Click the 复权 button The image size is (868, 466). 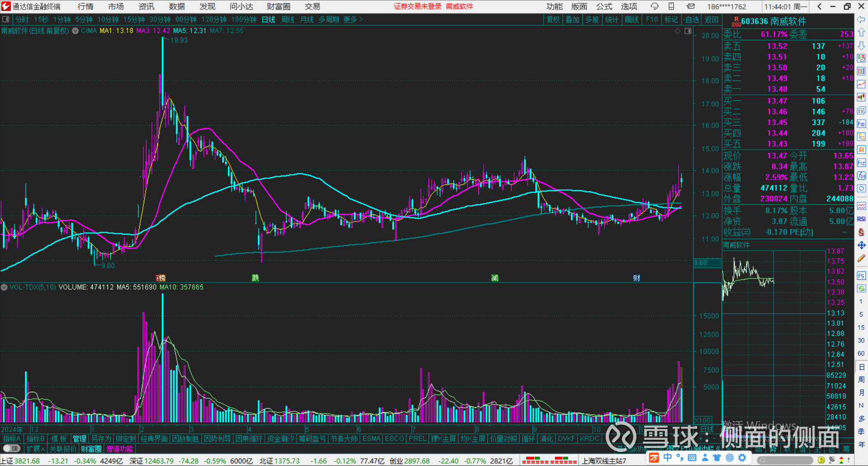(x=553, y=19)
